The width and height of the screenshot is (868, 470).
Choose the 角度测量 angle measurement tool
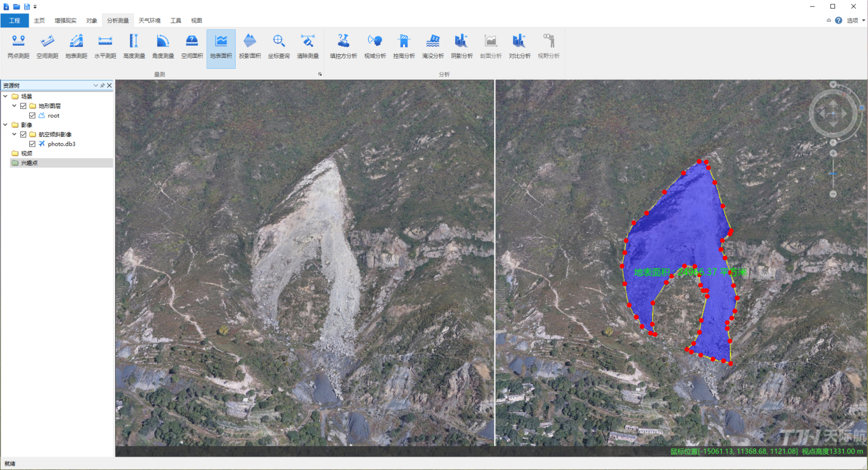point(163,47)
